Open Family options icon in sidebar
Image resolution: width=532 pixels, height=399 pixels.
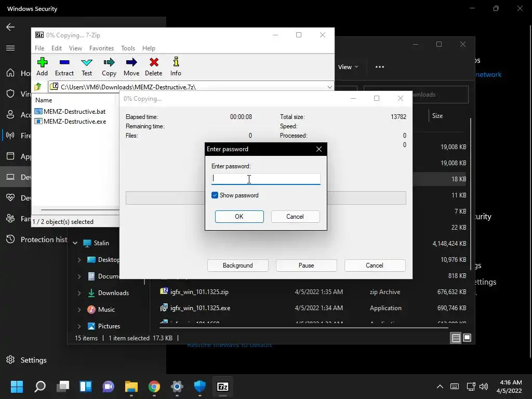click(x=10, y=218)
